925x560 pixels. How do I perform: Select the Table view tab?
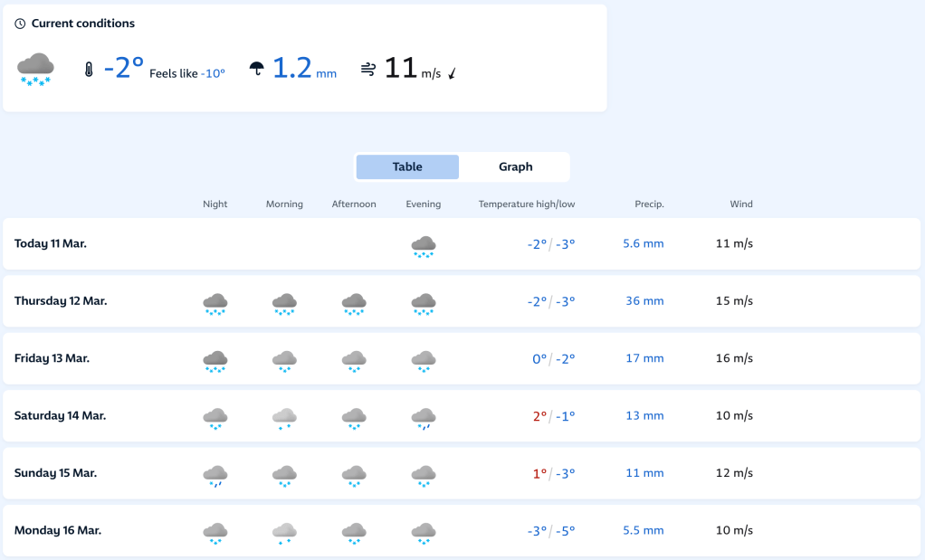(x=407, y=166)
